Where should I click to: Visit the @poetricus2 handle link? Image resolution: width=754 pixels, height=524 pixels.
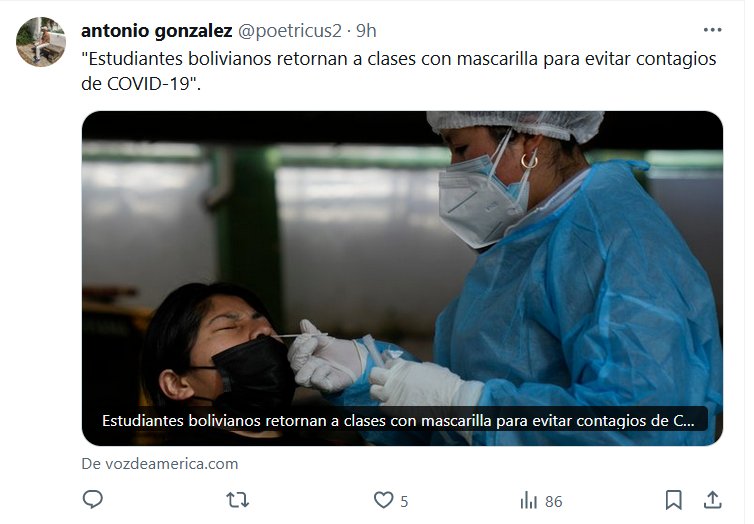click(x=289, y=31)
